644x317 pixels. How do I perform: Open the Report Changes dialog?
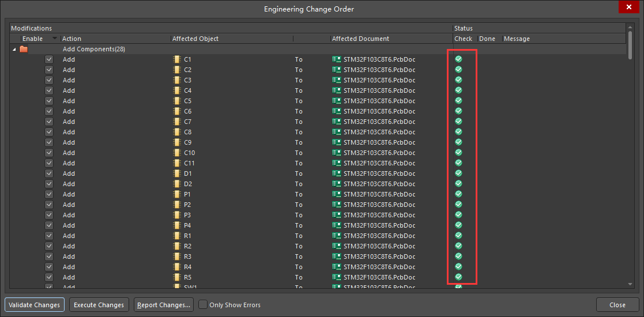click(164, 305)
